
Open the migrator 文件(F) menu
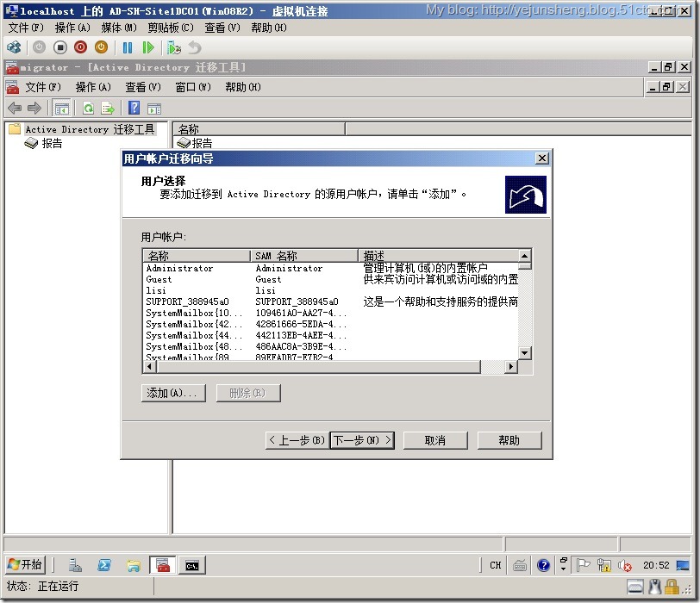point(43,87)
